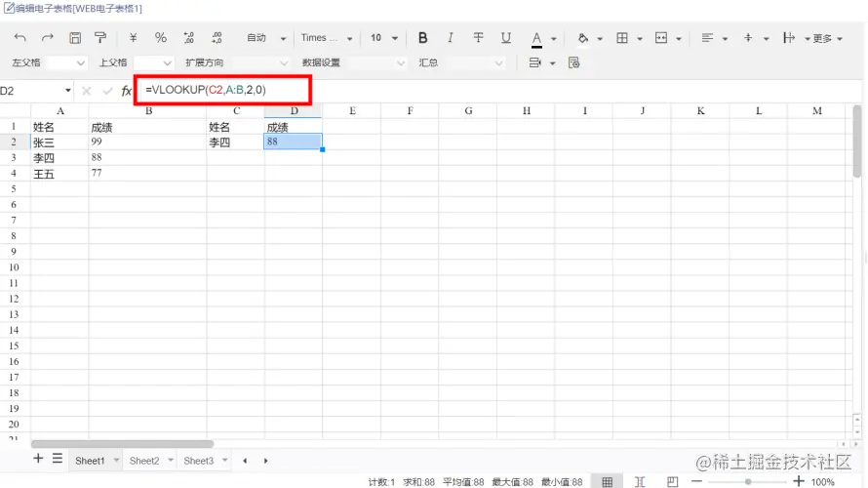Select cell A4 containing 王五

pyautogui.click(x=59, y=174)
